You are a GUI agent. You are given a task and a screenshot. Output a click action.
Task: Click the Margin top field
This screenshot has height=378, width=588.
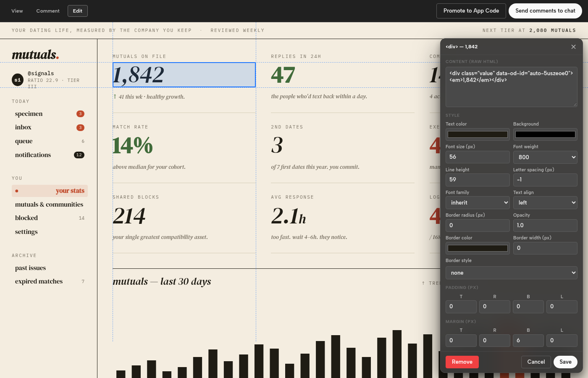[x=461, y=341]
